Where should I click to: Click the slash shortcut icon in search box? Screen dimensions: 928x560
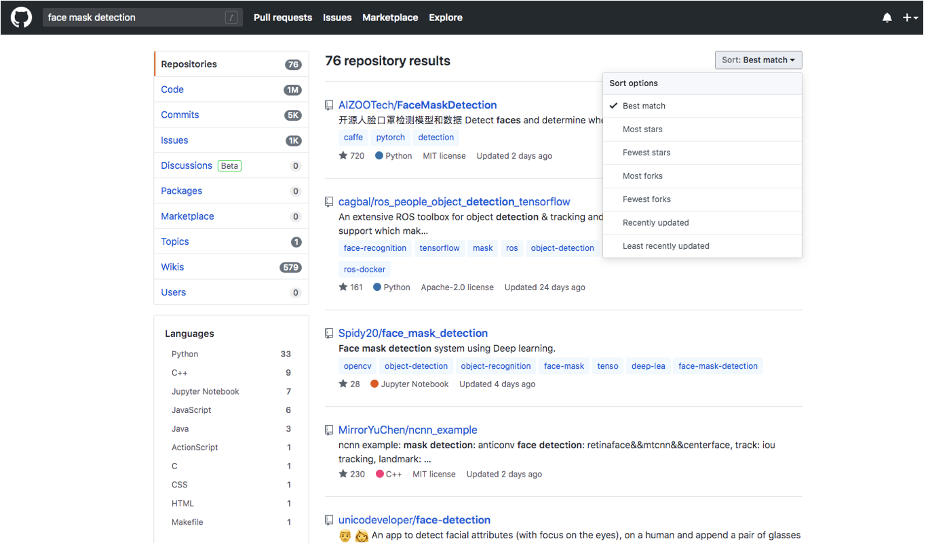(231, 18)
